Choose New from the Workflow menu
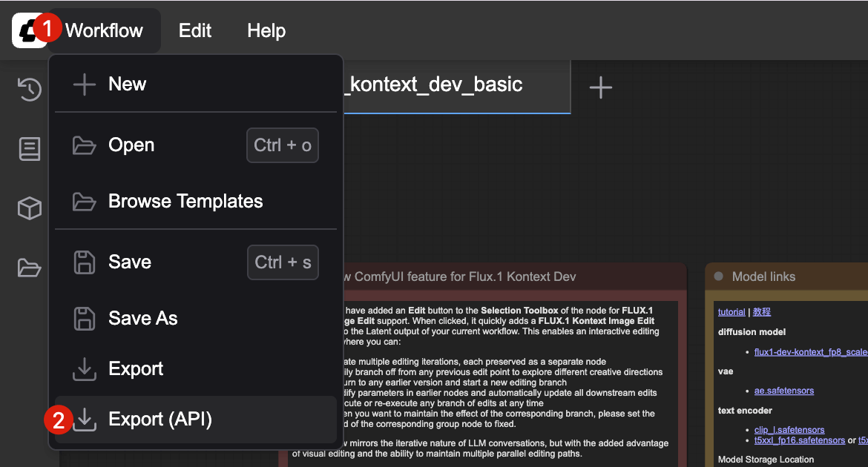This screenshot has width=868, height=467. tap(196, 84)
